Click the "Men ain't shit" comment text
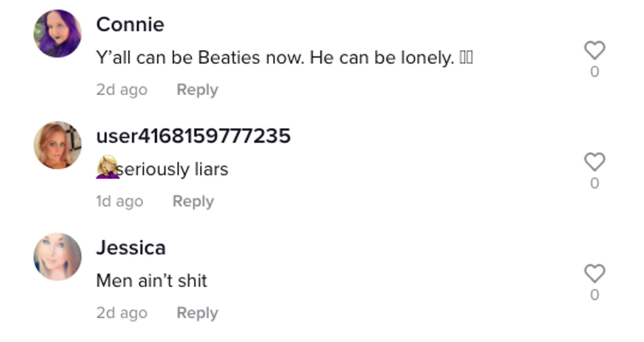This screenshot has width=644, height=342. pyautogui.click(x=151, y=281)
